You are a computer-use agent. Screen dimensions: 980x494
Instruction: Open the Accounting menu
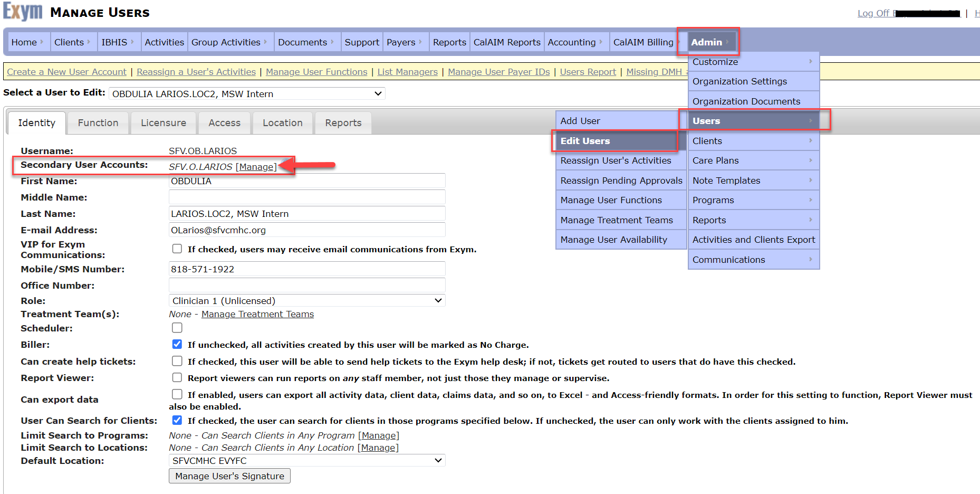coord(576,42)
